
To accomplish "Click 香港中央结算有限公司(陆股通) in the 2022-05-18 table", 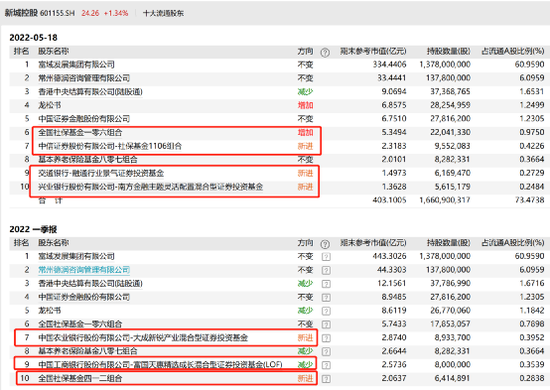I will 90,92.
